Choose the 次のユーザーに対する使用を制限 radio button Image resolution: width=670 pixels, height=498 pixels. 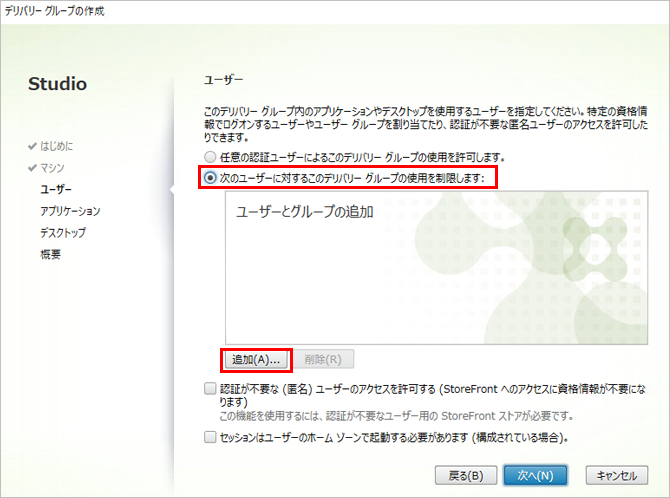tap(209, 178)
